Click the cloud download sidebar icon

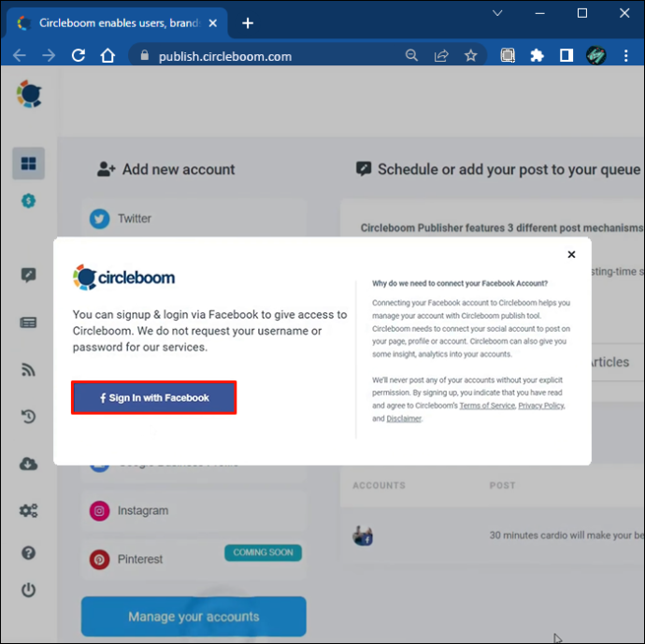[28, 464]
